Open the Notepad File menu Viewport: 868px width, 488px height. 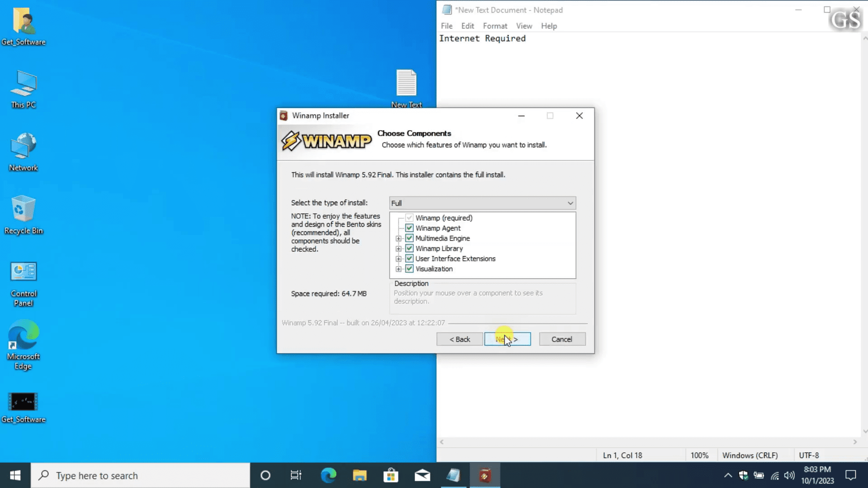click(x=447, y=26)
